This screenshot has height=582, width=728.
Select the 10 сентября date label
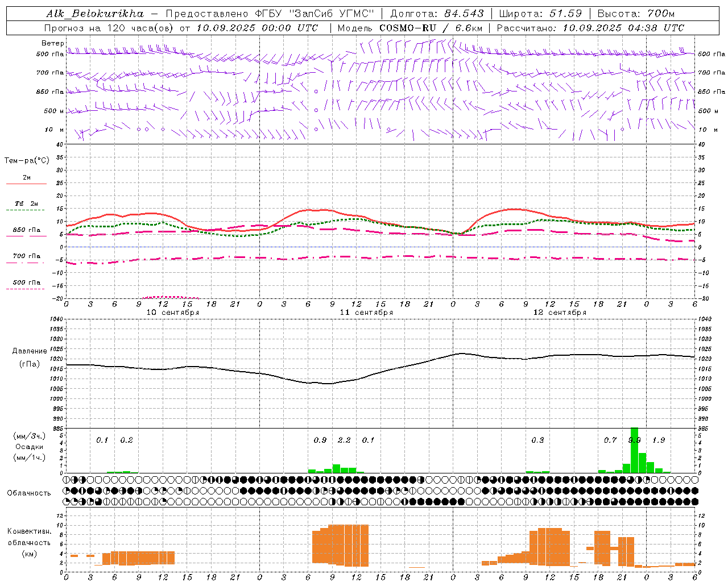pos(173,313)
